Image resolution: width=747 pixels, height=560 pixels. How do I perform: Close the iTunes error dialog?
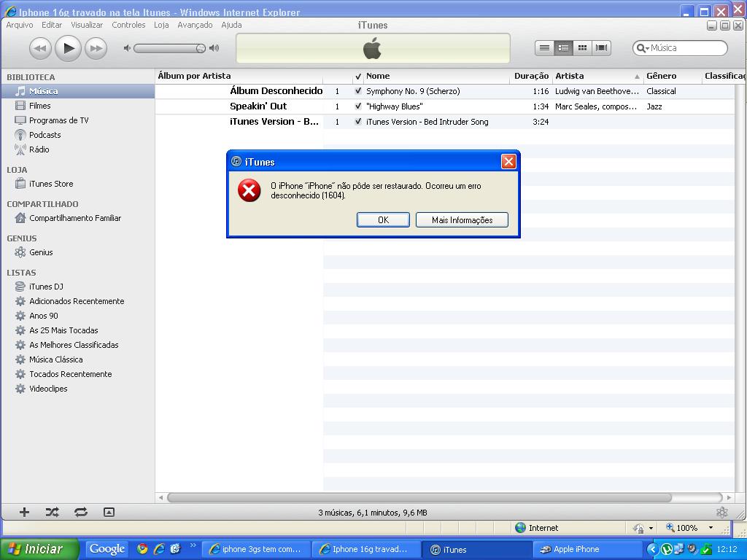coord(508,162)
